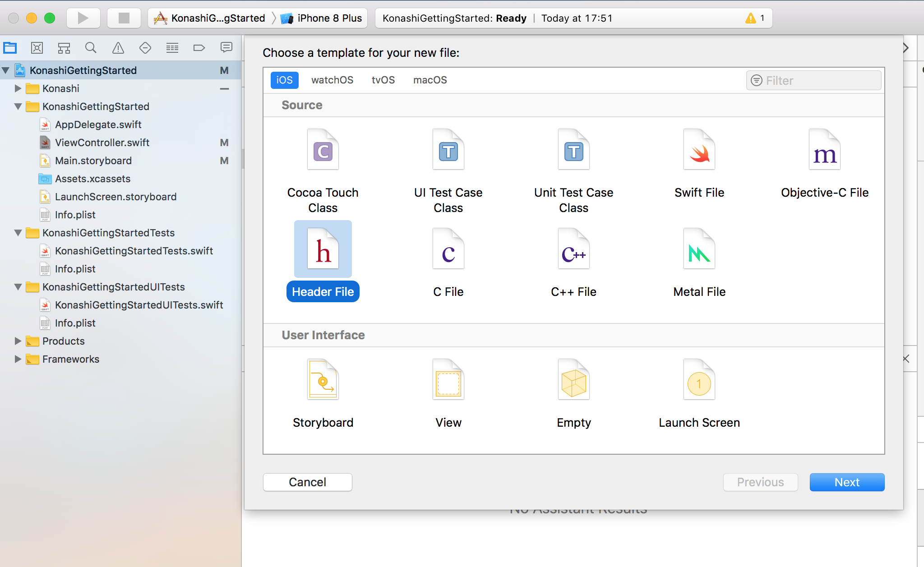Expand the Konashi folder
This screenshot has height=567, width=924.
18,88
